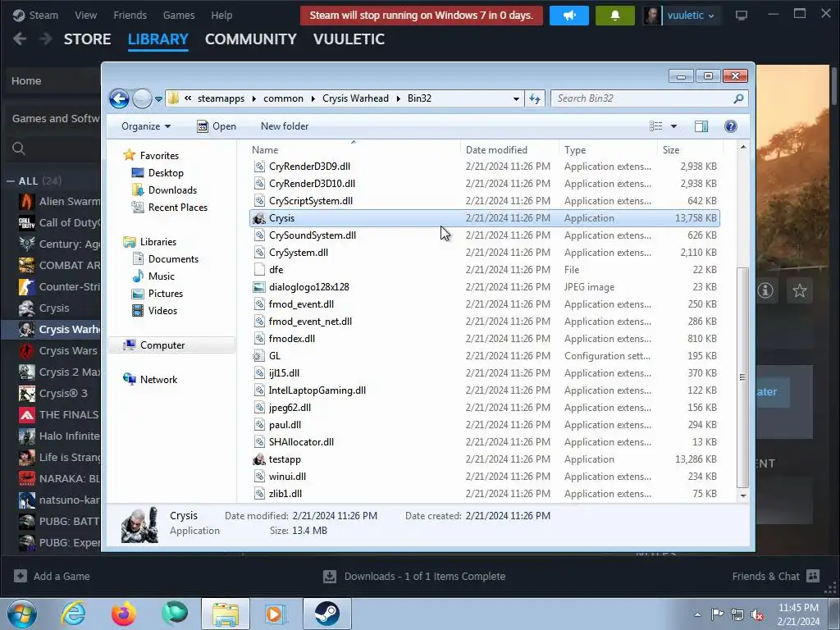Click the Steam Big Picture monitor icon
This screenshot has width=840, height=630.
pyautogui.click(x=742, y=16)
